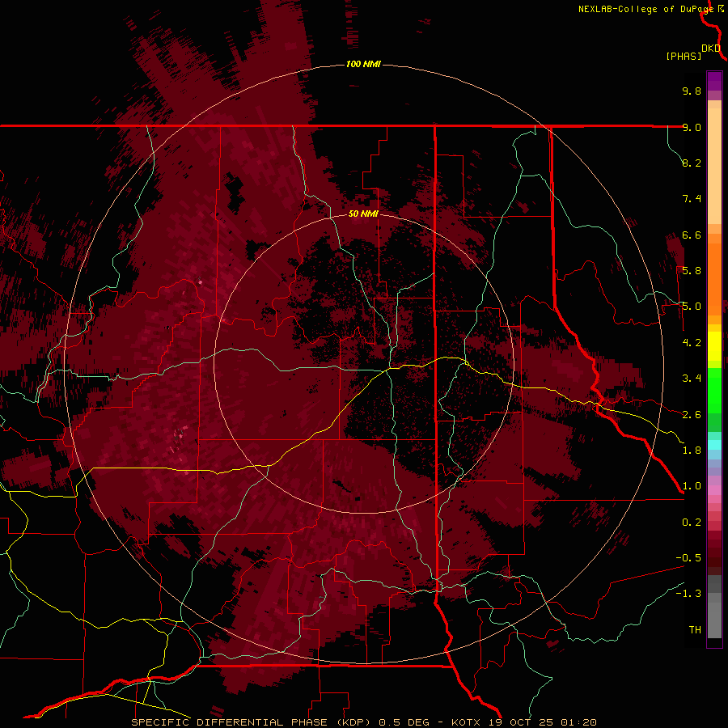The image size is (728, 728).
Task: Click the 3.4 scale value
Action: click(x=692, y=379)
